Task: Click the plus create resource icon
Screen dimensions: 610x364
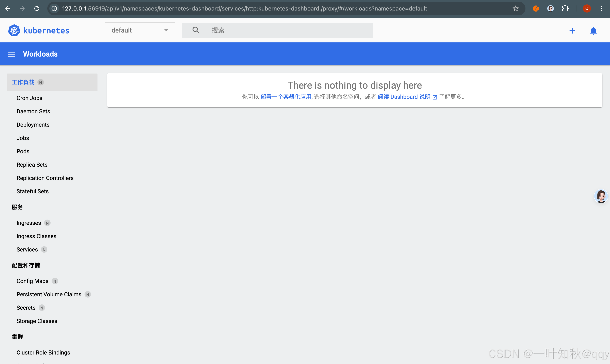Action: click(x=572, y=31)
